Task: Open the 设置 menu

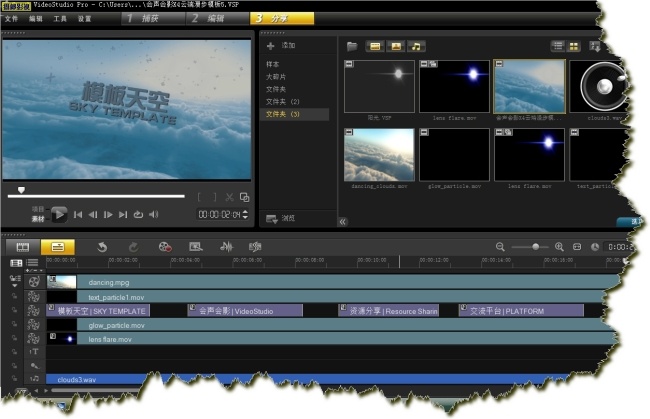Action: (x=85, y=19)
